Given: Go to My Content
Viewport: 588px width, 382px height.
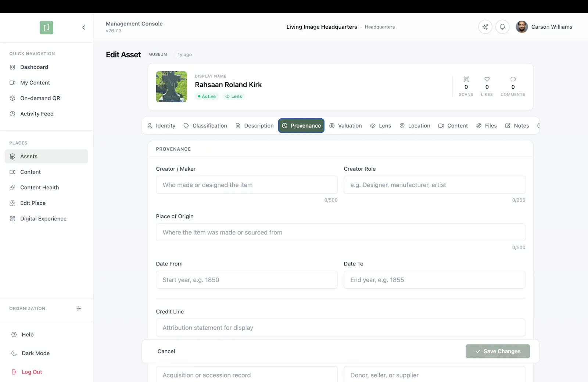Looking at the screenshot, I should (46, 83).
